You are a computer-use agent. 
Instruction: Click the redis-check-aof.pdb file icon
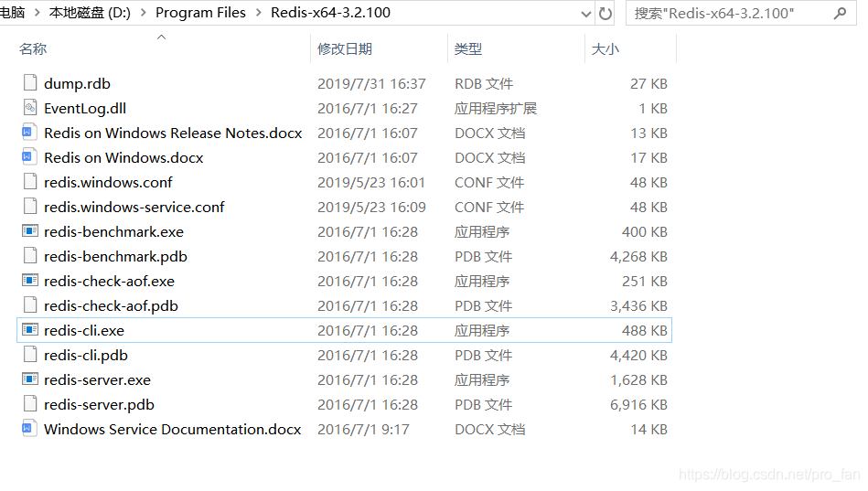coord(30,305)
